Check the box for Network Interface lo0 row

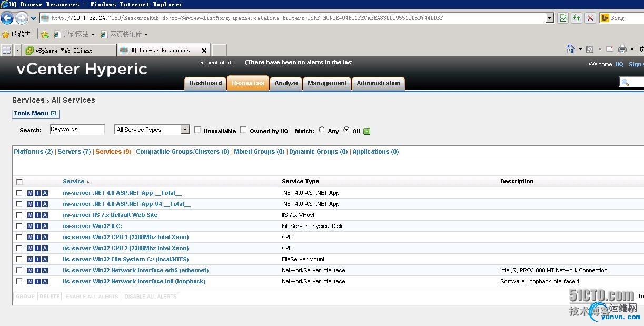pyautogui.click(x=19, y=281)
